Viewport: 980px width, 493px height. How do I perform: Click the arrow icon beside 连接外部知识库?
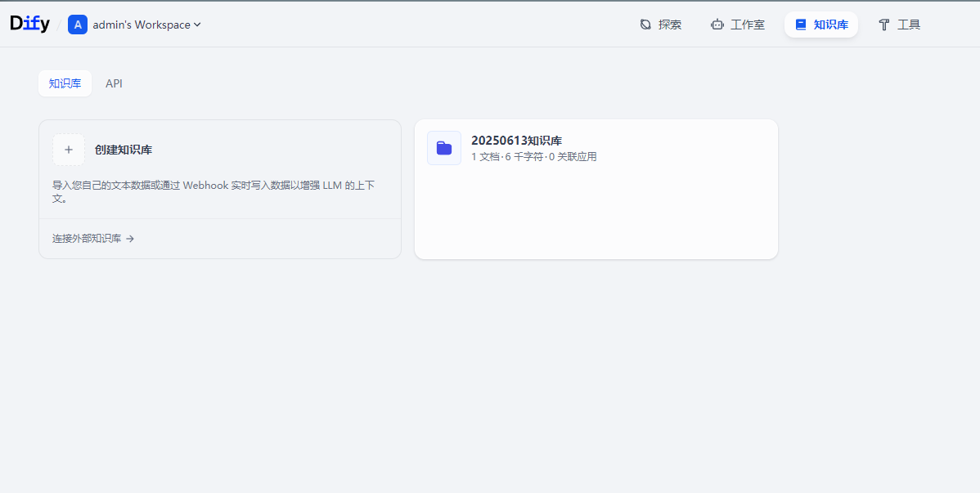pyautogui.click(x=130, y=239)
